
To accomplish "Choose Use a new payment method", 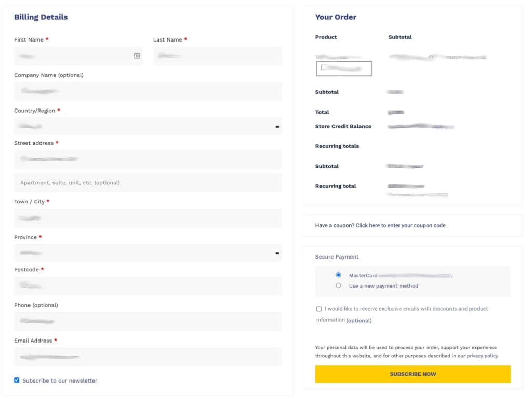I will coord(338,285).
